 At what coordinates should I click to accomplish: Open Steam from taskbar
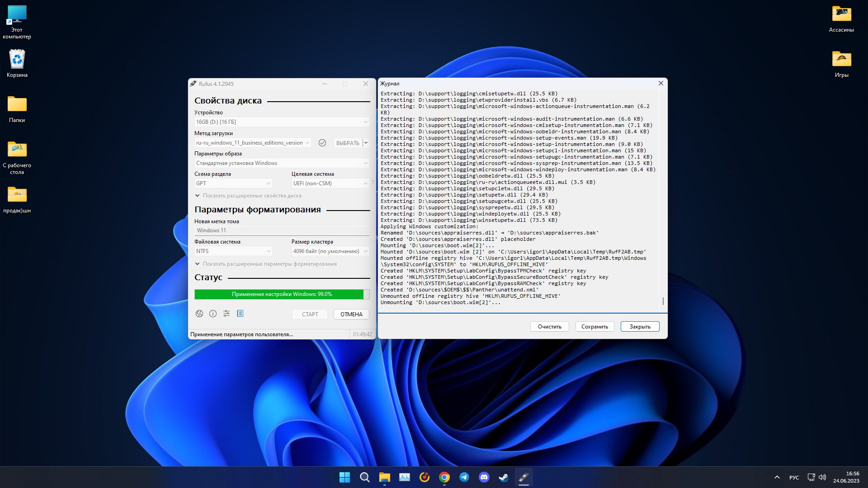point(504,477)
